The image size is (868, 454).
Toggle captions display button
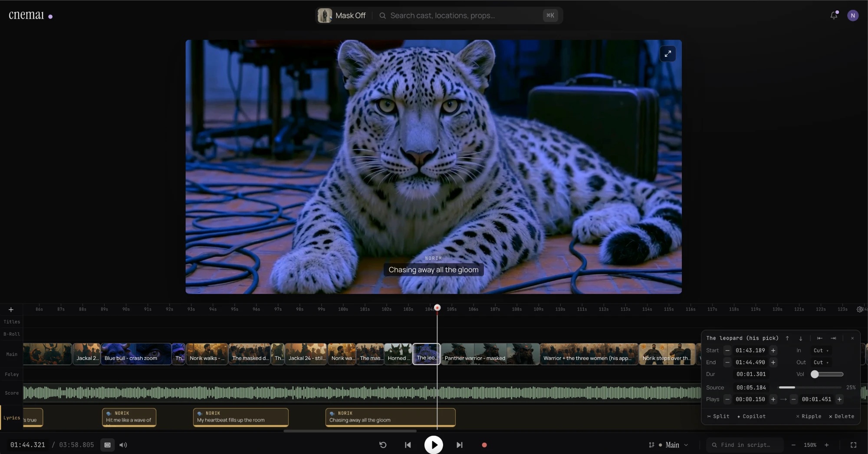[x=108, y=445]
